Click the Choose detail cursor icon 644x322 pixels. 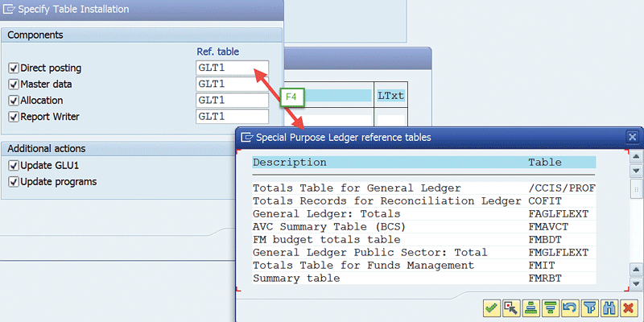coord(510,307)
